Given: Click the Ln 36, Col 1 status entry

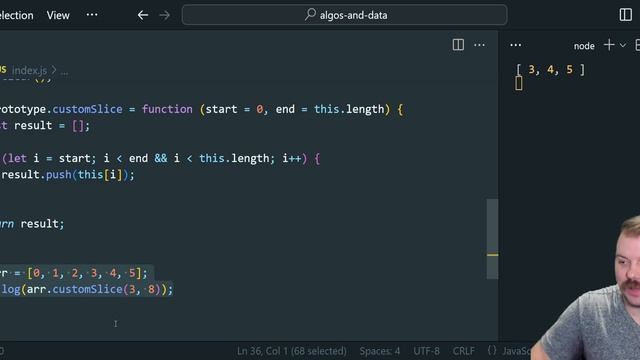Looking at the screenshot, I should point(291,351).
